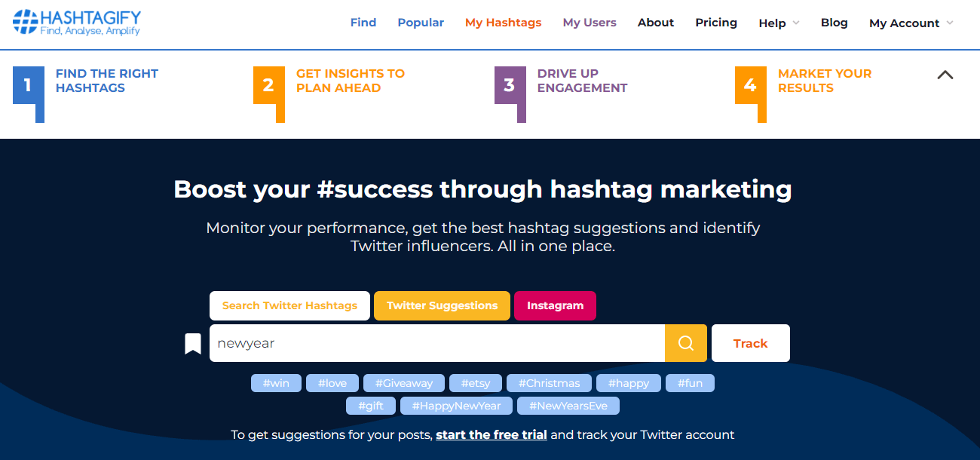Click the start the free trial link
Image resolution: width=980 pixels, height=460 pixels.
point(491,434)
